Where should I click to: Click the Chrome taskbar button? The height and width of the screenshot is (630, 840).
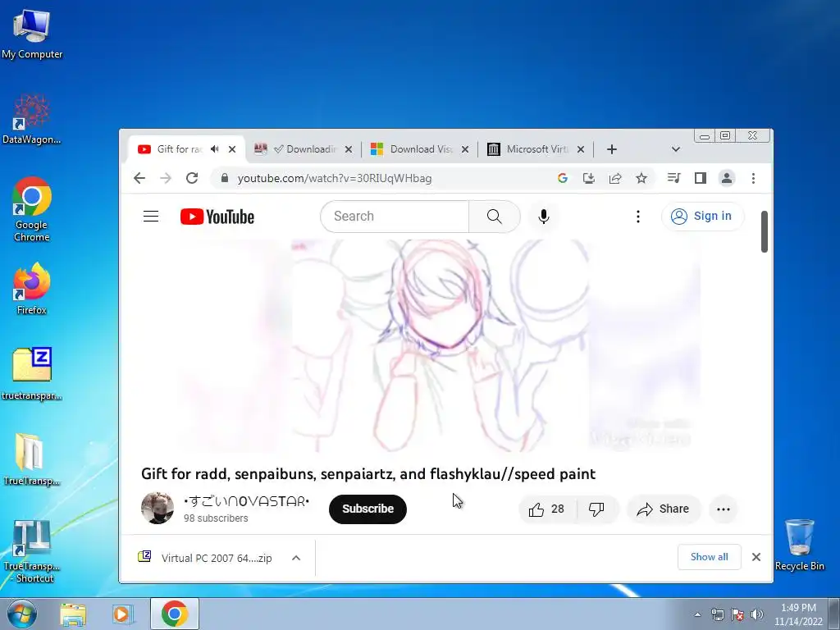(x=174, y=614)
